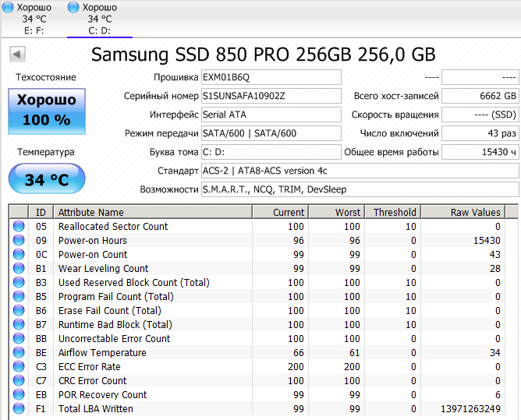The image size is (521, 420).
Task: Click the blue status orb in the E: F: tab
Action: 8,7
